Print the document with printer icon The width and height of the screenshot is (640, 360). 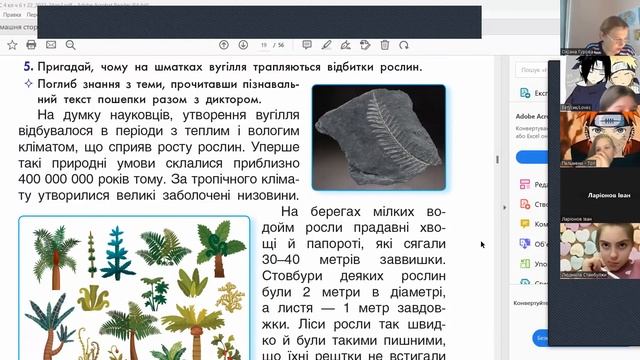click(31, 45)
